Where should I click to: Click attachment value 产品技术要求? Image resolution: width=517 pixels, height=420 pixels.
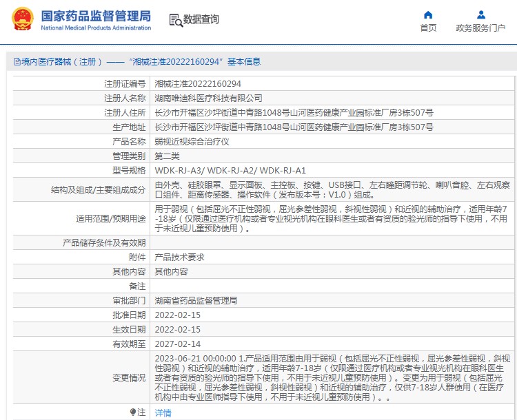pyautogui.click(x=179, y=258)
